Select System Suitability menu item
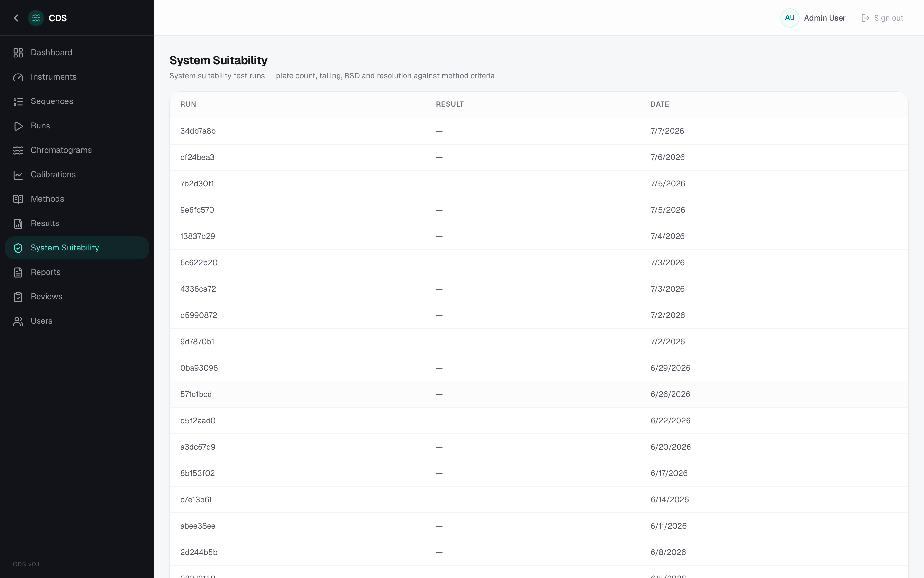The image size is (924, 578). pyautogui.click(x=77, y=248)
